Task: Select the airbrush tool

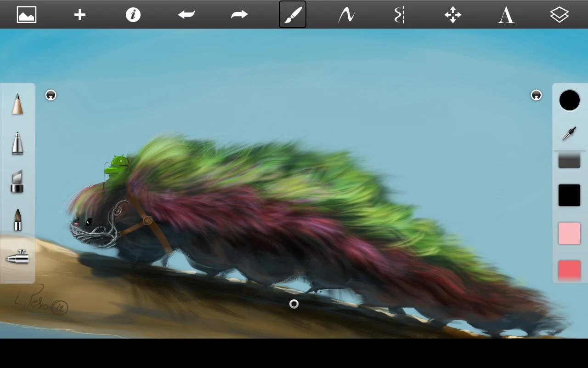Action: coord(17,257)
